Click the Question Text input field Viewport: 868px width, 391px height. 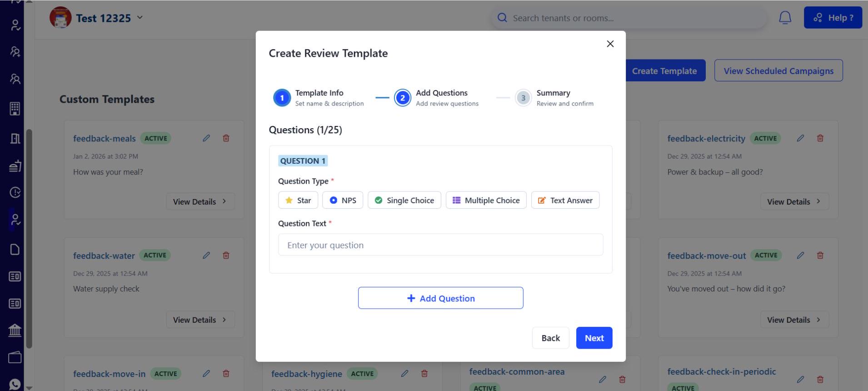tap(440, 245)
